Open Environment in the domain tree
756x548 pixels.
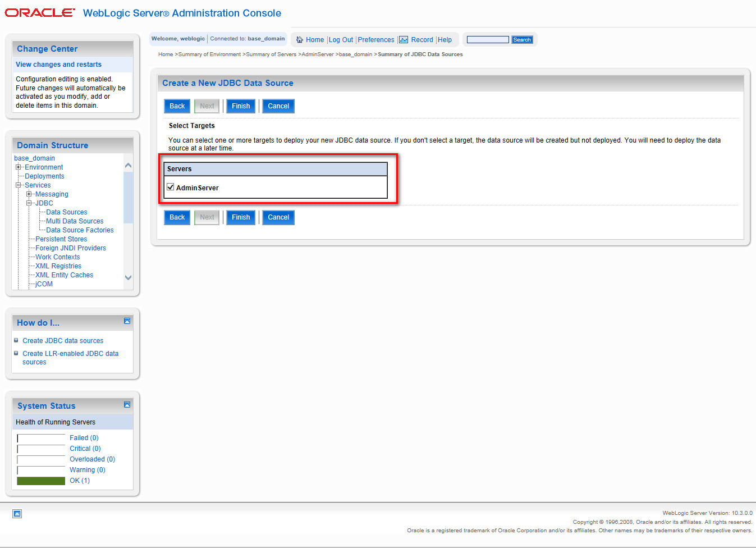(44, 167)
